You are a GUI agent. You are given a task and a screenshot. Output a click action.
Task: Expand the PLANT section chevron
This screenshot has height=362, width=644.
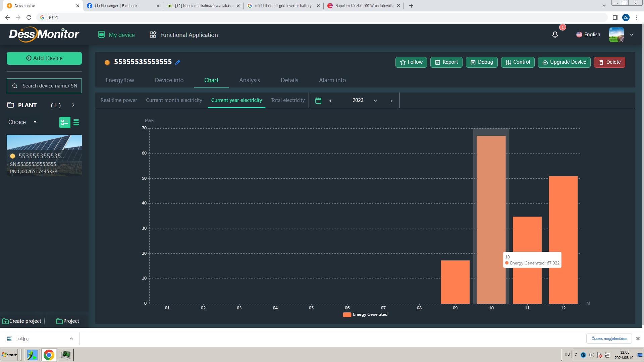pos(73,105)
